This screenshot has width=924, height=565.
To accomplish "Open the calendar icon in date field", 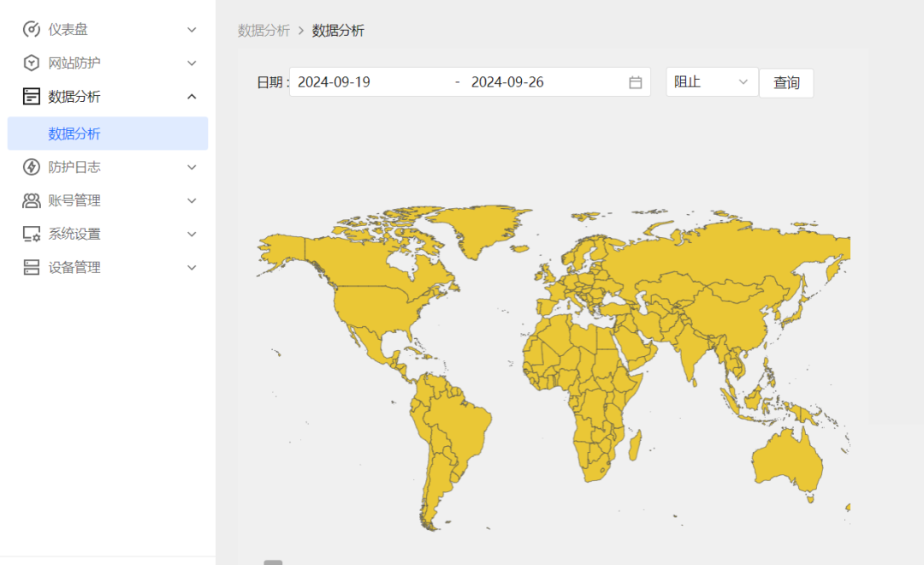I will click(x=635, y=82).
